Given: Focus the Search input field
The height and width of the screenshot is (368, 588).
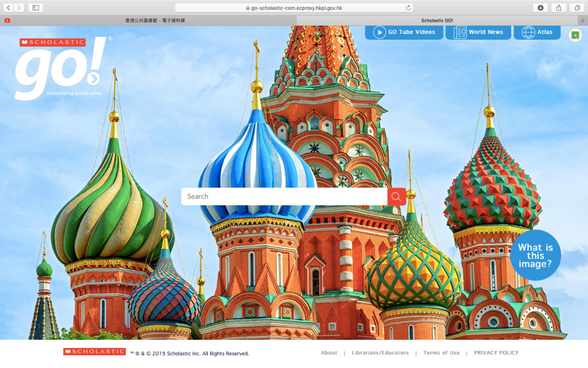Looking at the screenshot, I should 284,197.
